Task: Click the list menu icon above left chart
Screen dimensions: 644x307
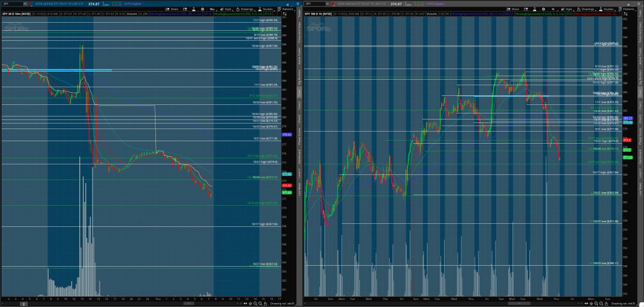Action: pyautogui.click(x=298, y=4)
